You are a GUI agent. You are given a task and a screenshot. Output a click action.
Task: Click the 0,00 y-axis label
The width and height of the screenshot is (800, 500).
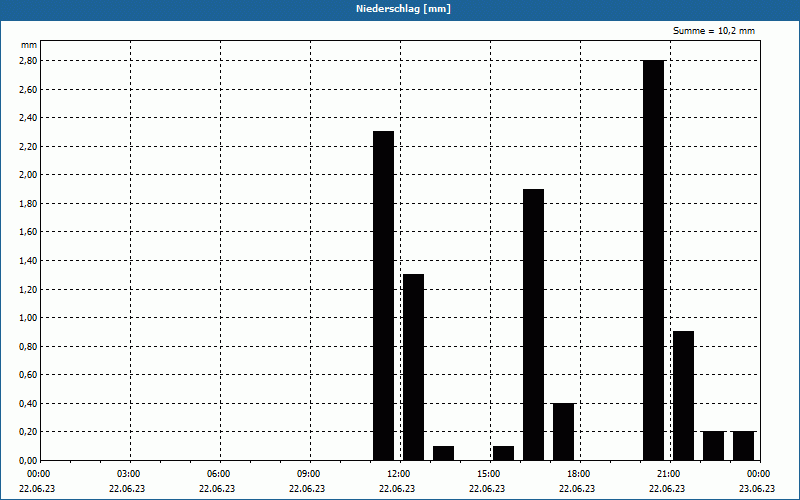(x=29, y=461)
